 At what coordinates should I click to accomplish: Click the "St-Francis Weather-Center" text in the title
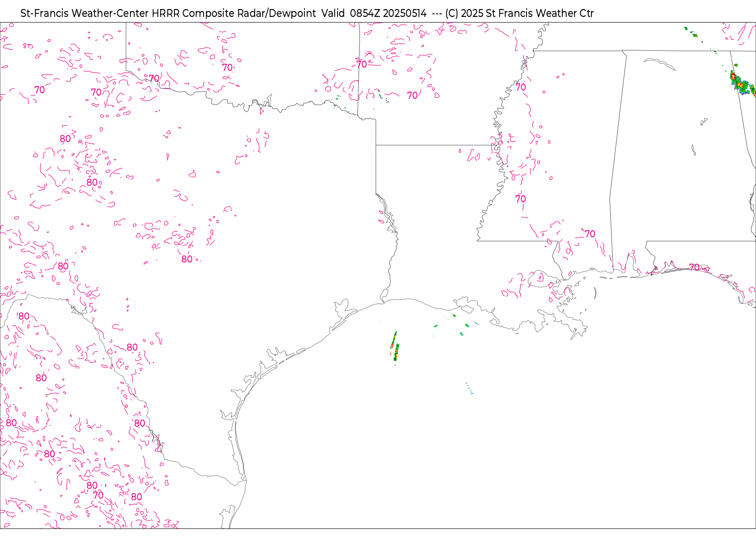pos(85,13)
